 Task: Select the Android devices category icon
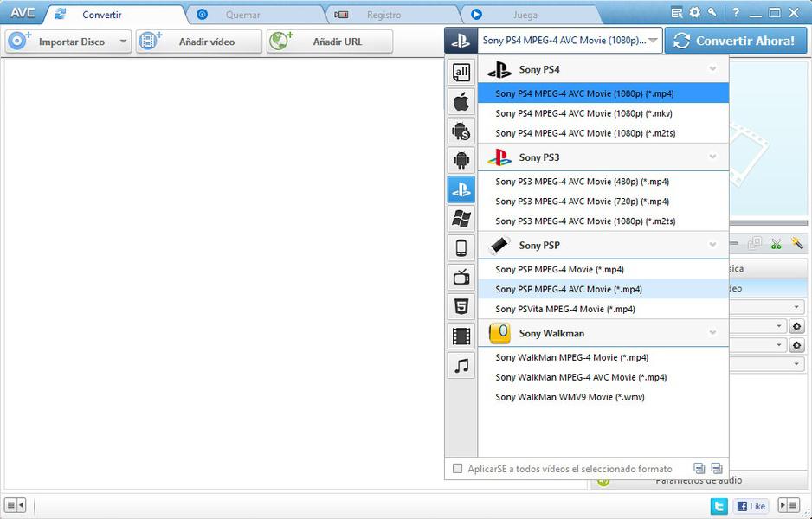coord(461,160)
